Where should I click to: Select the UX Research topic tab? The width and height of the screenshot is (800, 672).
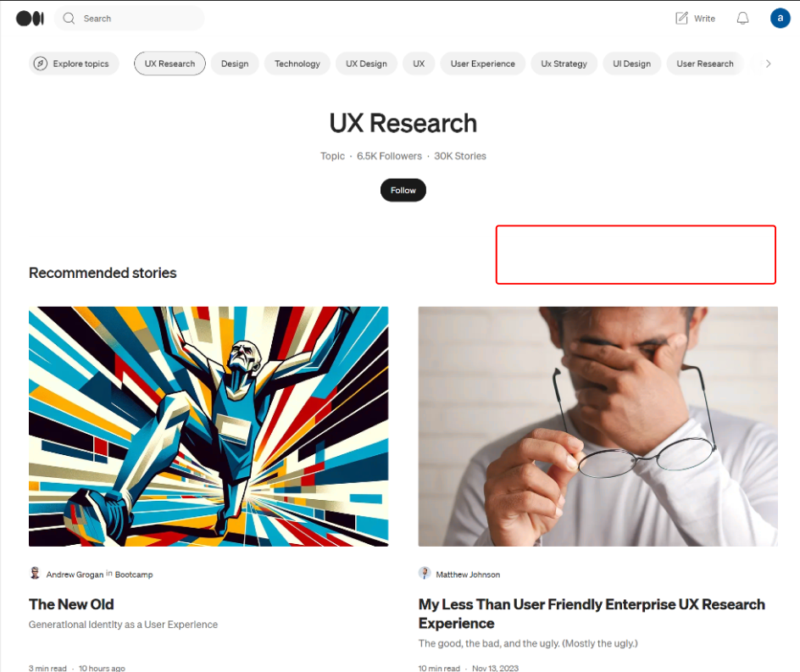tap(169, 64)
